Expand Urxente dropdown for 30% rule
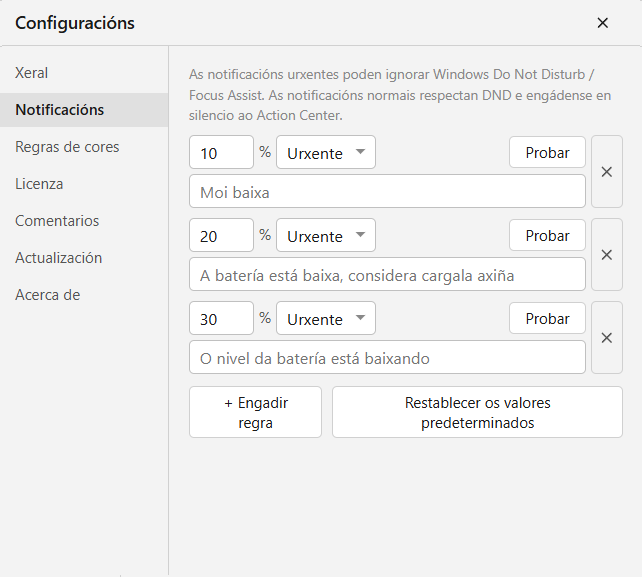Viewport: 642px width, 577px height. [326, 318]
